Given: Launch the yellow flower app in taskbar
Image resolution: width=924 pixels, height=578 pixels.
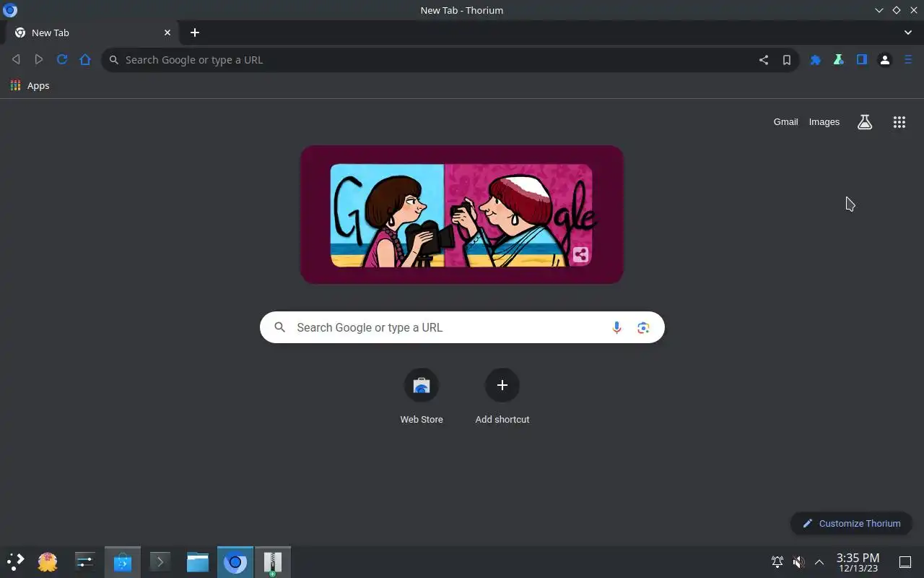Looking at the screenshot, I should click(x=48, y=561).
